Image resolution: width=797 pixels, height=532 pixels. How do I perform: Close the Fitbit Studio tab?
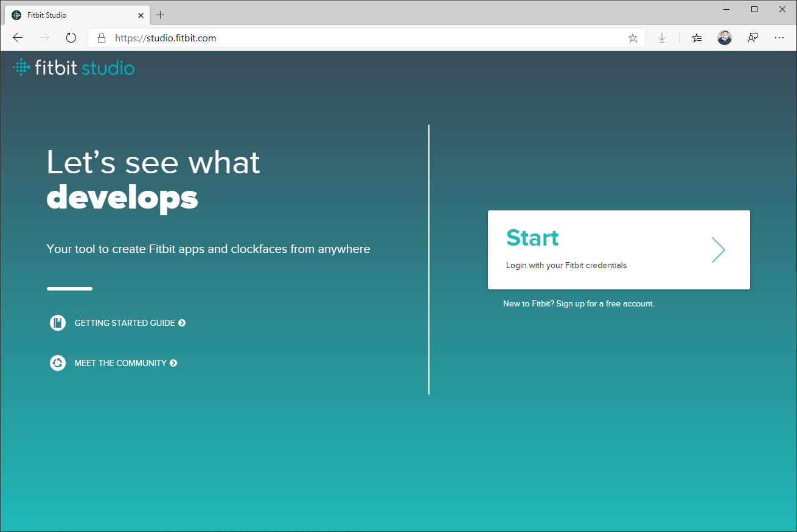pos(141,15)
